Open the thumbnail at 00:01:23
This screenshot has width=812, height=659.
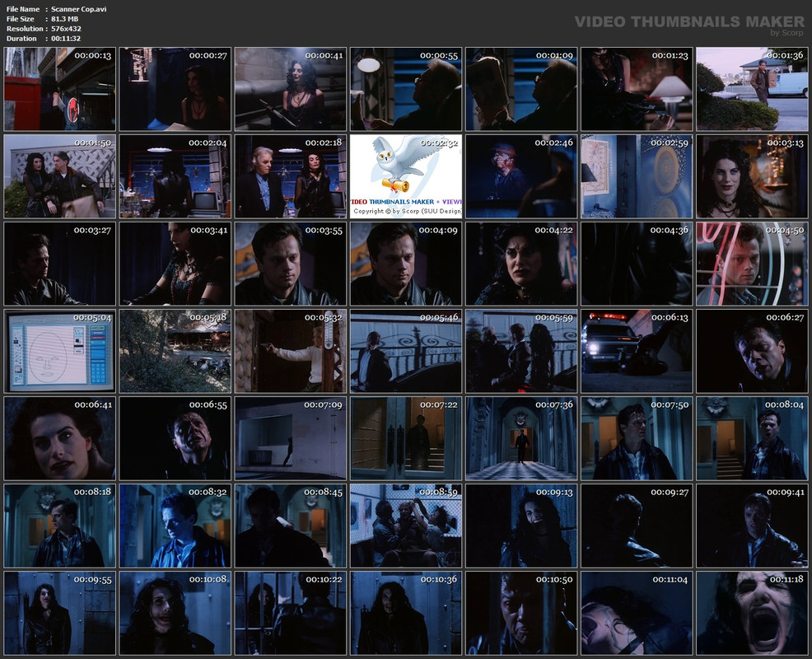tap(637, 89)
